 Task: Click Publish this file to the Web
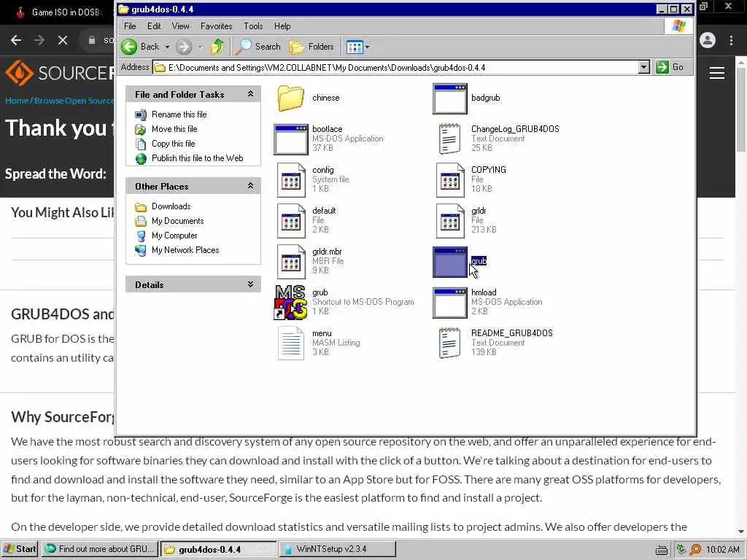tap(197, 158)
